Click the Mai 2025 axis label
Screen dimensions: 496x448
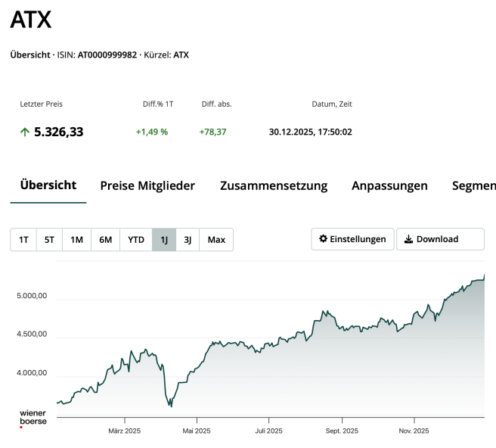(197, 431)
